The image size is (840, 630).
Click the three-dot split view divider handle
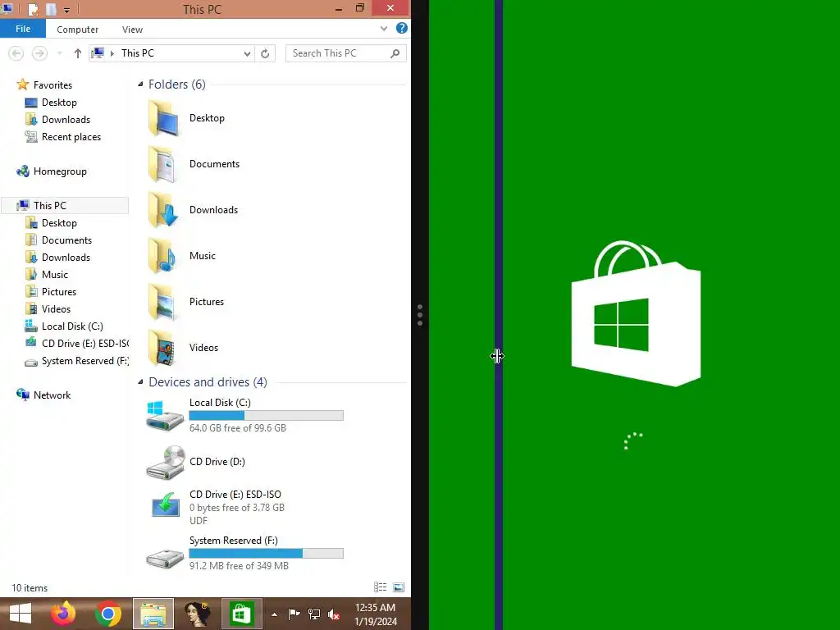420,315
